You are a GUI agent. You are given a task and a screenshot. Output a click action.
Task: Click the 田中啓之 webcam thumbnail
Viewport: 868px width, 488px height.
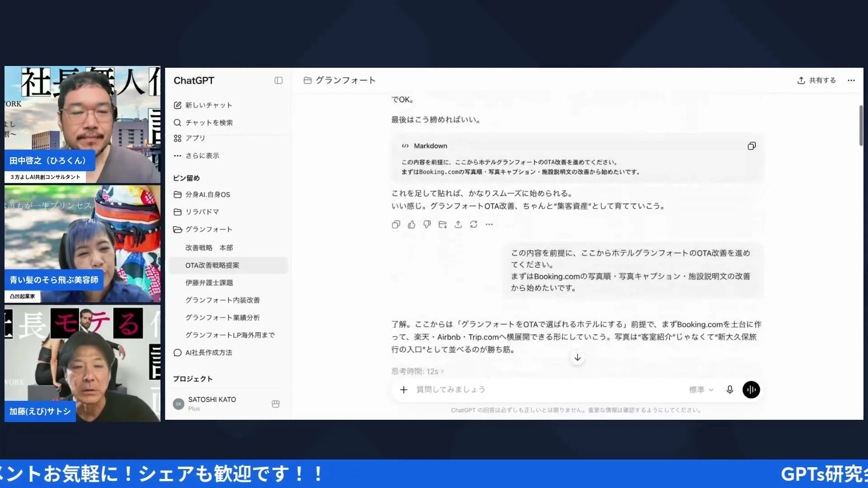(x=82, y=124)
